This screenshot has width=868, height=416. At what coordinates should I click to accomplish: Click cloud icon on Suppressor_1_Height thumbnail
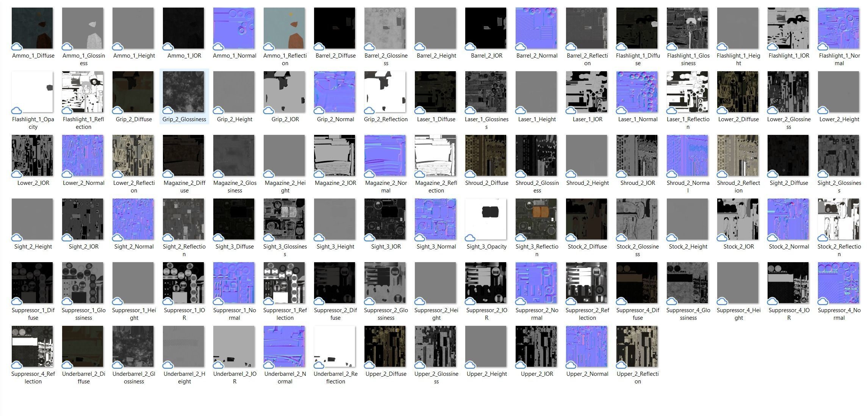(x=117, y=302)
